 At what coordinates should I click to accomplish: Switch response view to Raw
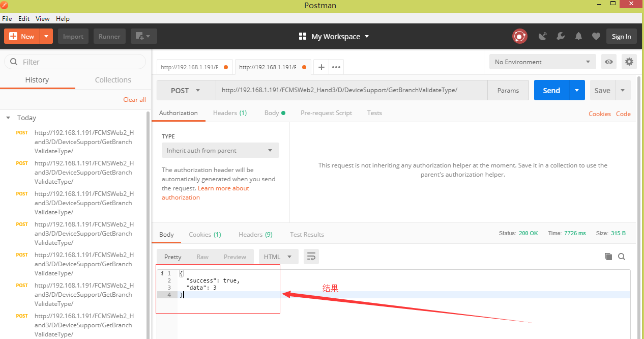click(x=202, y=257)
